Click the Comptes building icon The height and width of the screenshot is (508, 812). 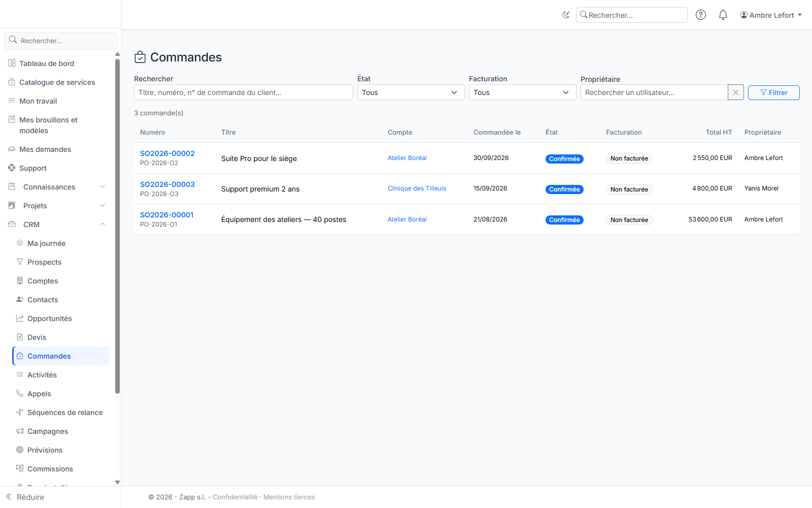point(20,280)
